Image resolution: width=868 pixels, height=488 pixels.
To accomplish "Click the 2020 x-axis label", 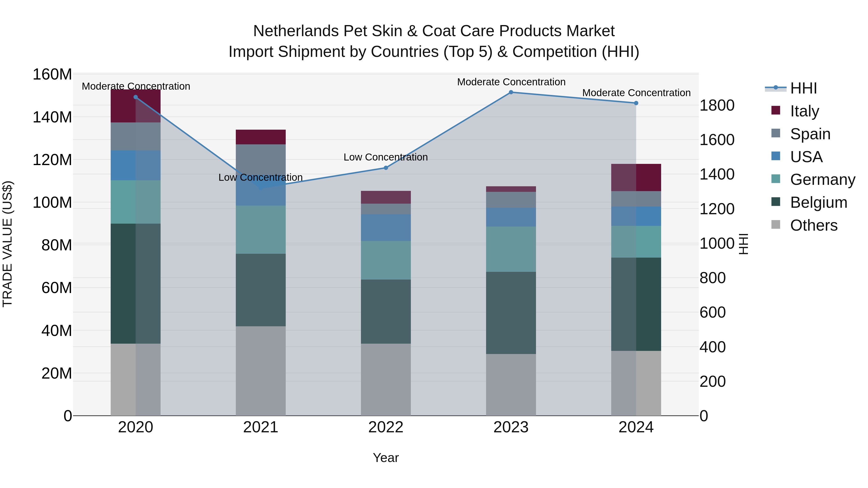I will click(136, 427).
